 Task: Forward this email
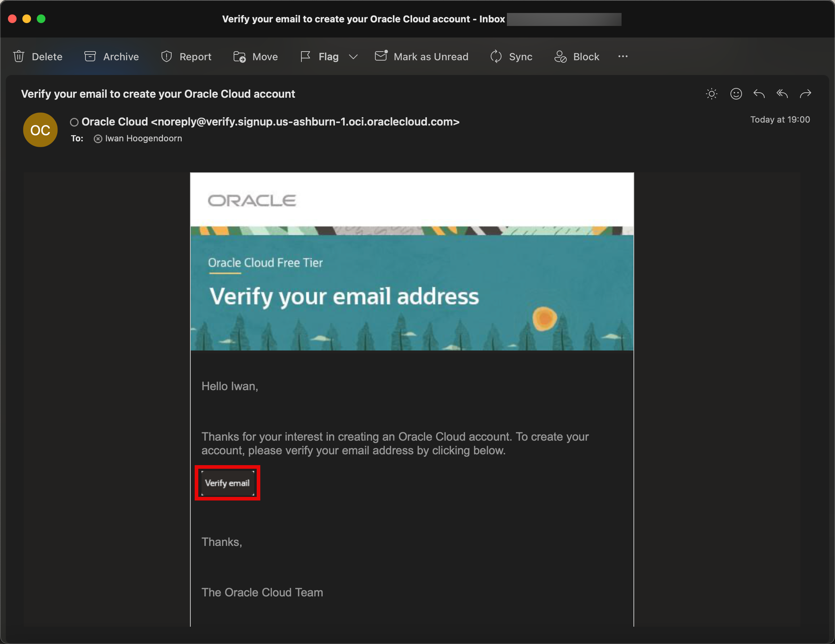click(x=805, y=94)
